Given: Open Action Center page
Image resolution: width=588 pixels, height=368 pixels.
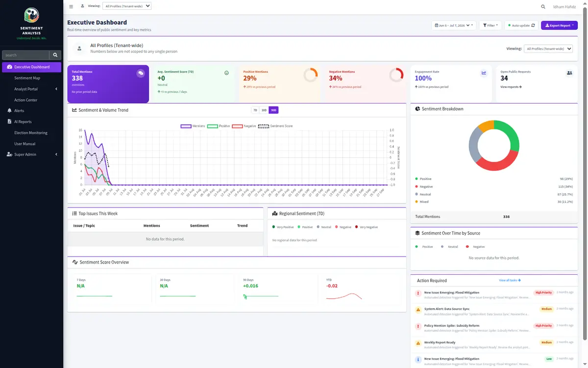Looking at the screenshot, I should coord(31,100).
